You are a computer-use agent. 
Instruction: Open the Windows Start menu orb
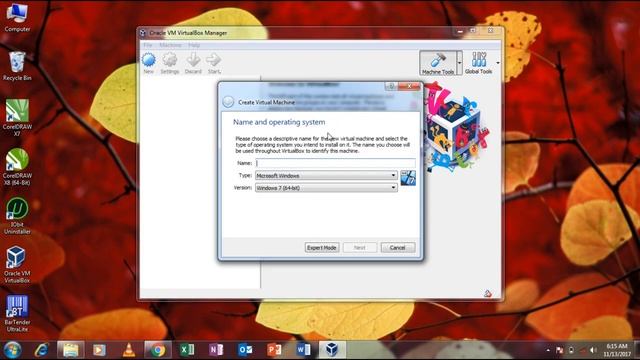(x=12, y=350)
